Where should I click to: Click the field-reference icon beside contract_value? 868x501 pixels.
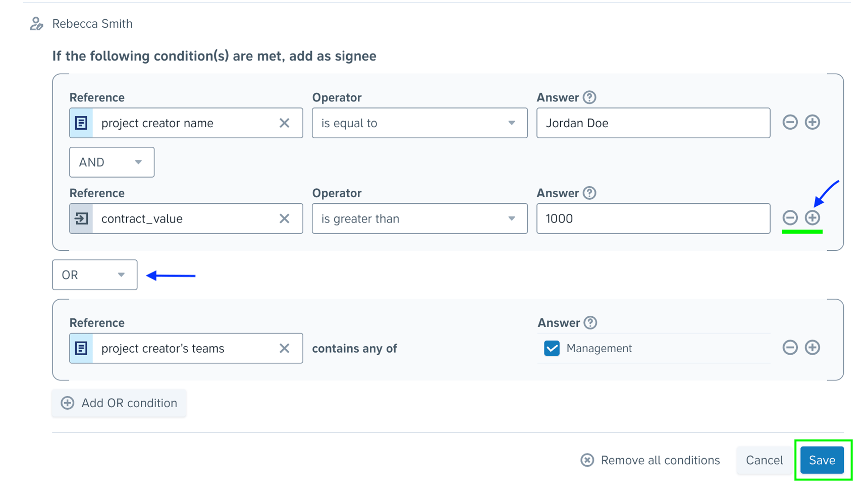click(81, 218)
